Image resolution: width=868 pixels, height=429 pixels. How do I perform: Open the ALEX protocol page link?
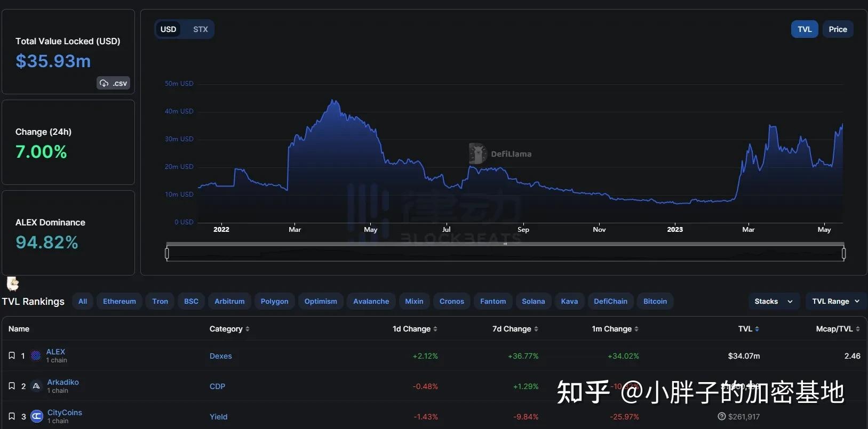click(55, 352)
